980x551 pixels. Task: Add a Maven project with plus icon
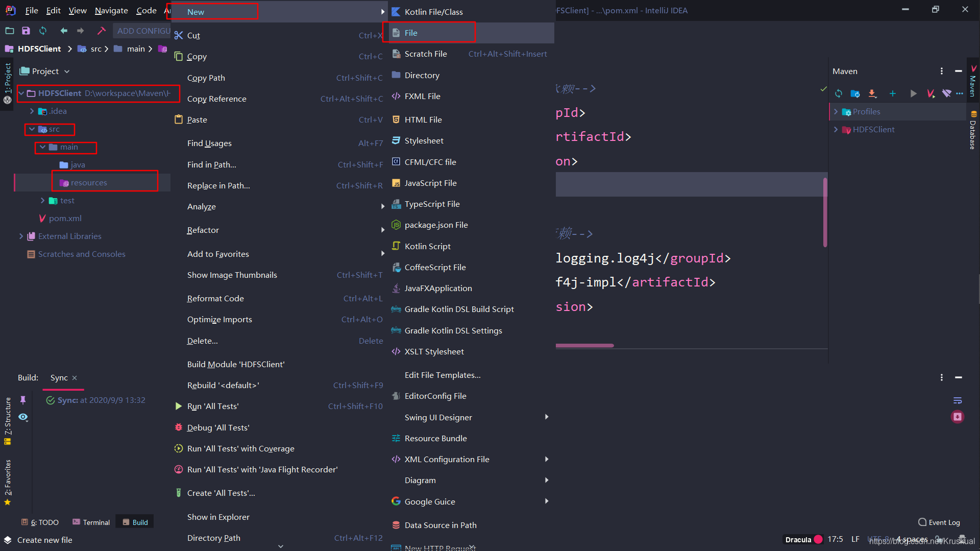click(893, 93)
